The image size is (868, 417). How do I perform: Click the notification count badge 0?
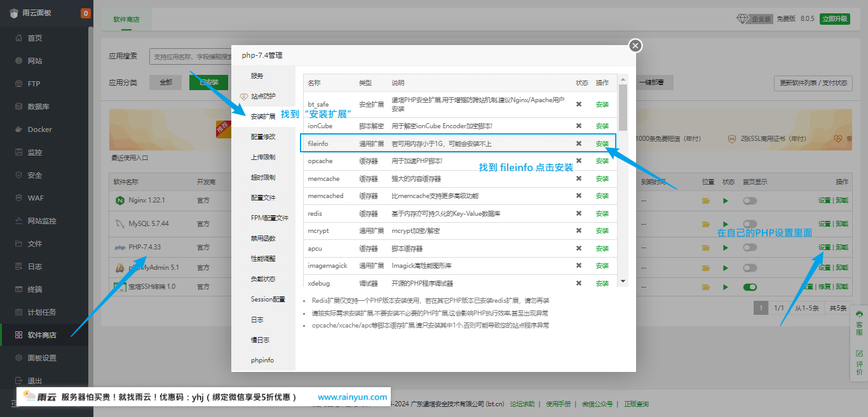coord(86,13)
